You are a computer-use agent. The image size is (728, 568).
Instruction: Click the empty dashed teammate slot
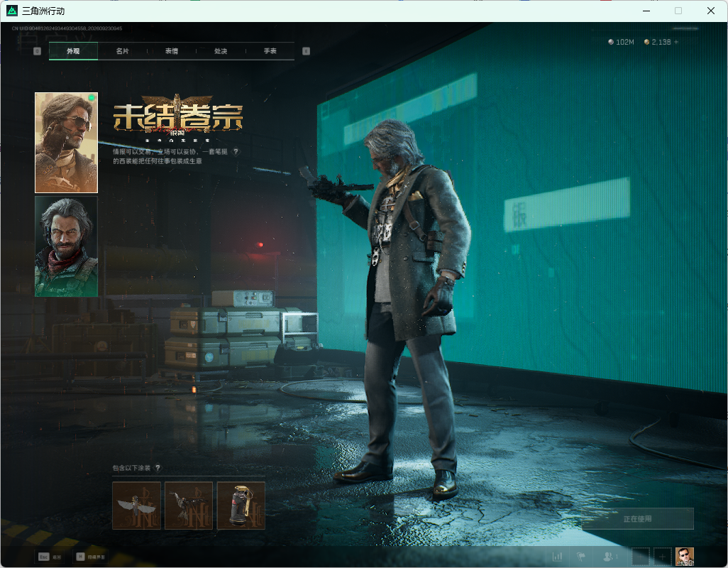pos(640,557)
